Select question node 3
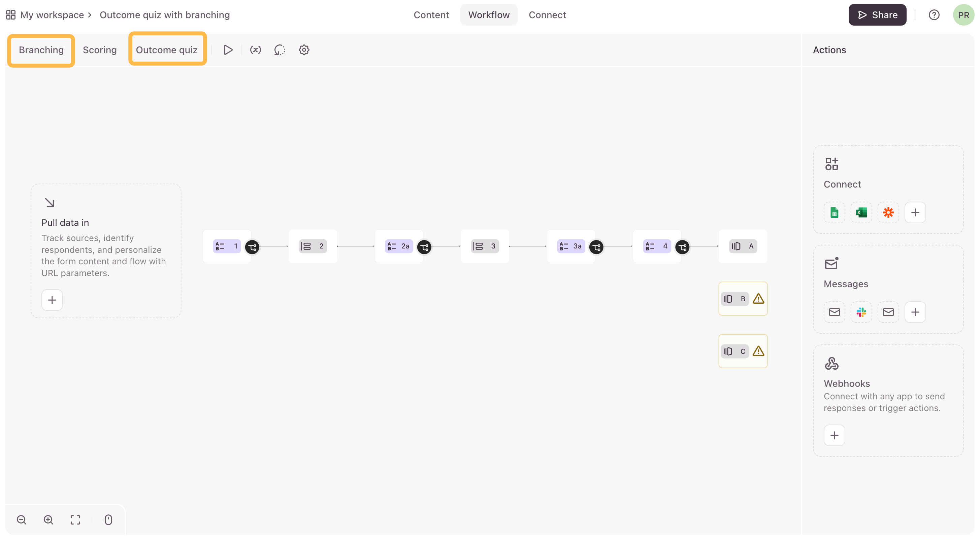This screenshot has width=980, height=538. 485,246
